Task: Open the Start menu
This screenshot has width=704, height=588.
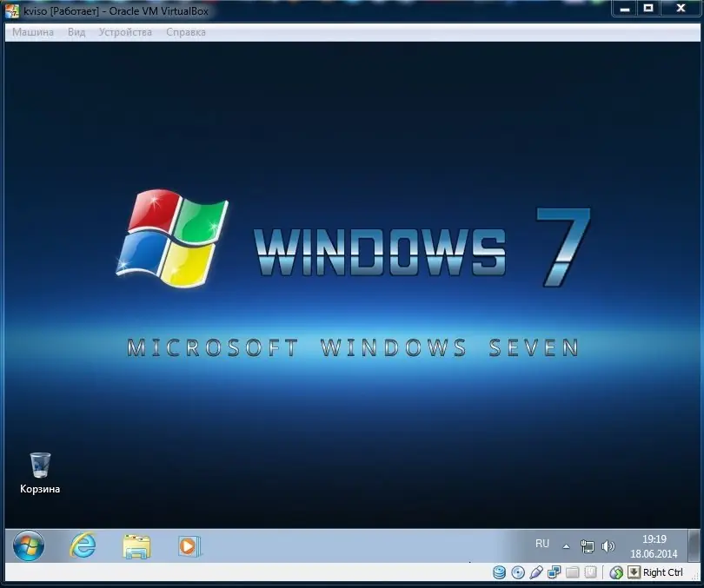Action: point(28,546)
